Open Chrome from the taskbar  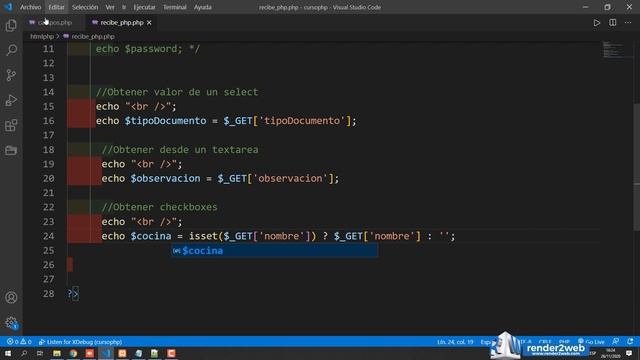point(73,353)
